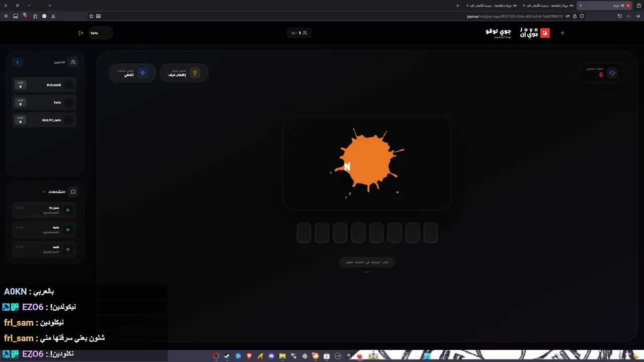Select player kick:frl_sam in list
This screenshot has width=644, height=362.
[x=44, y=120]
